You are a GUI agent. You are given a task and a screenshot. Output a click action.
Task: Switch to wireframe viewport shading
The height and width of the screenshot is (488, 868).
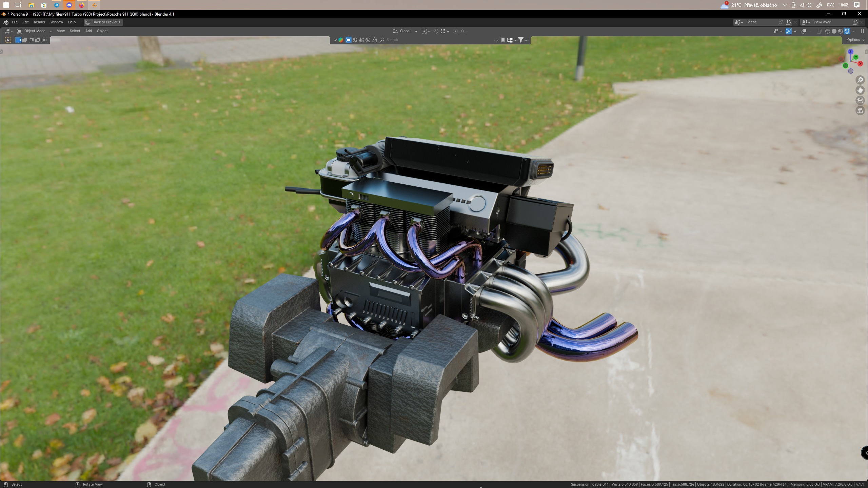827,31
